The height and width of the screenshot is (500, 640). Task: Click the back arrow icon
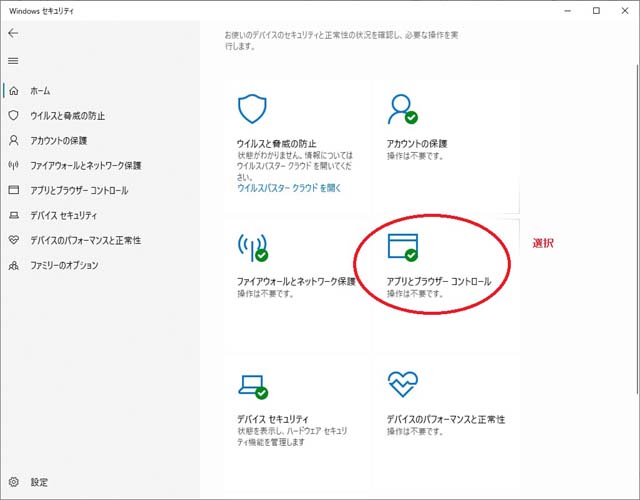[13, 33]
